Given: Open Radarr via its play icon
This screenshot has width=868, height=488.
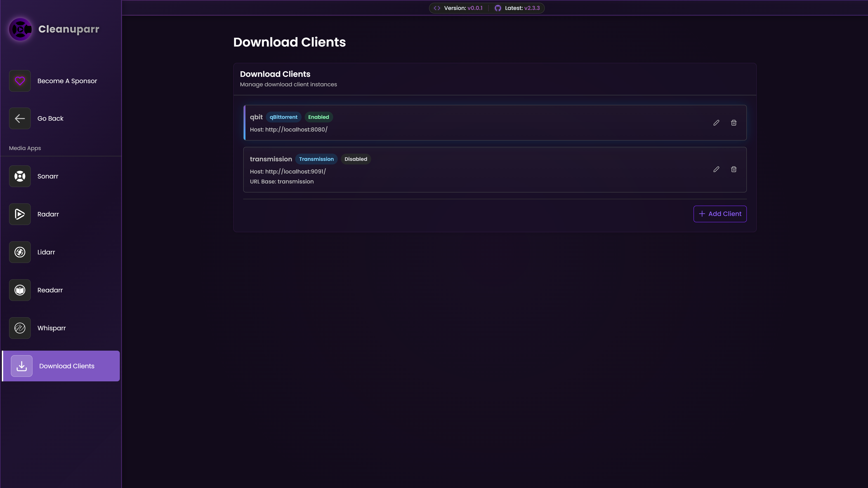Looking at the screenshot, I should tap(20, 214).
